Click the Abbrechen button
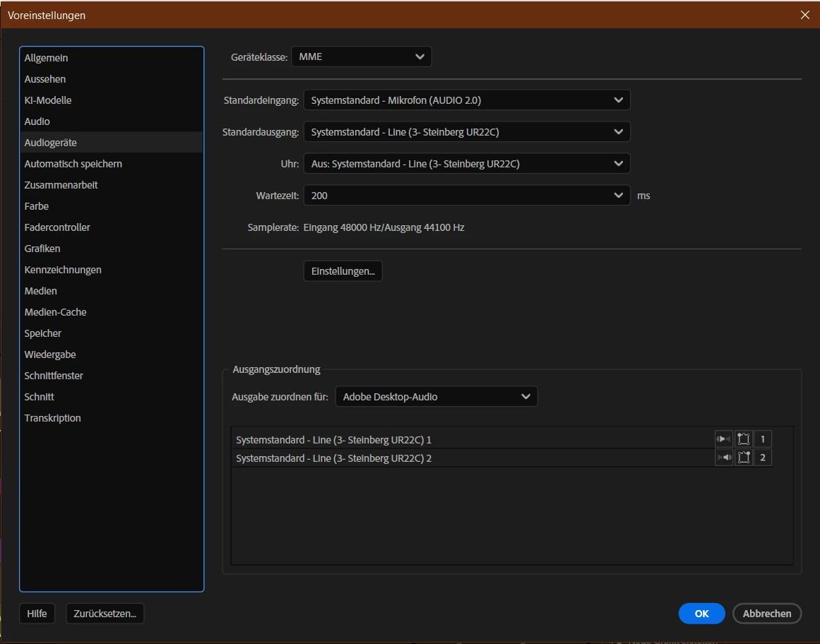Viewport: 820px width, 644px height. [x=767, y=614]
